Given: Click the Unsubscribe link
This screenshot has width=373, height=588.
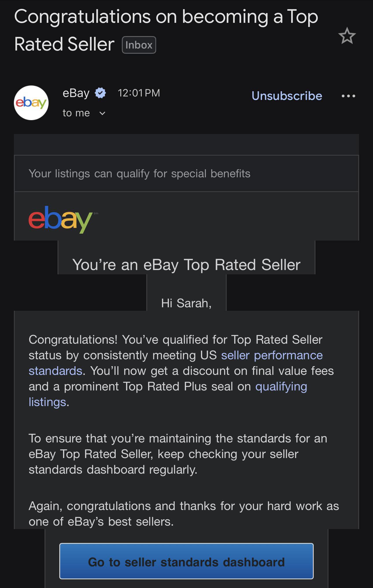Looking at the screenshot, I should [287, 96].
